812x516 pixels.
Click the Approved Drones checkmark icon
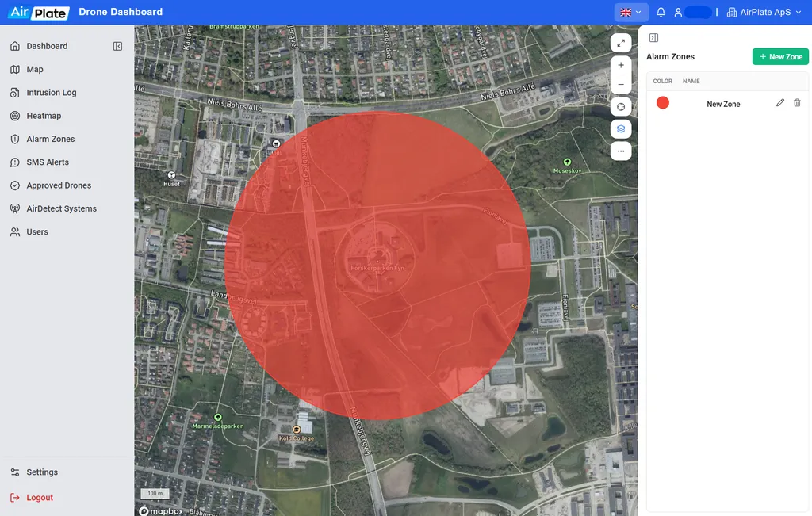coord(15,185)
